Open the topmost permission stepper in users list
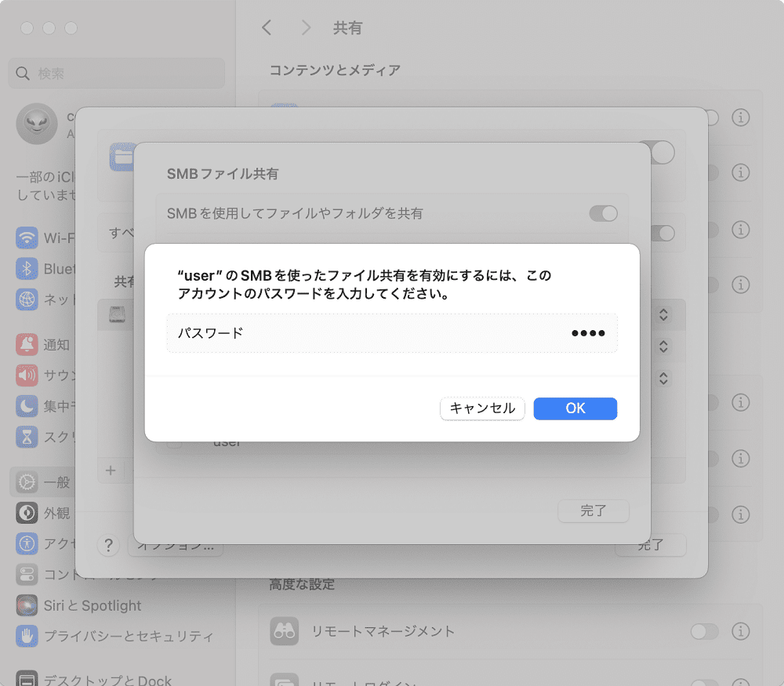 (x=663, y=314)
